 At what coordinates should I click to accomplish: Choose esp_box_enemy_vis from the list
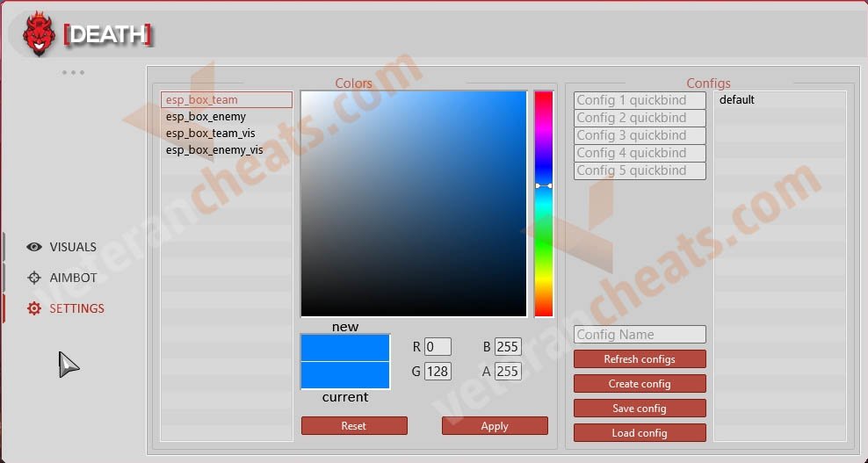213,150
